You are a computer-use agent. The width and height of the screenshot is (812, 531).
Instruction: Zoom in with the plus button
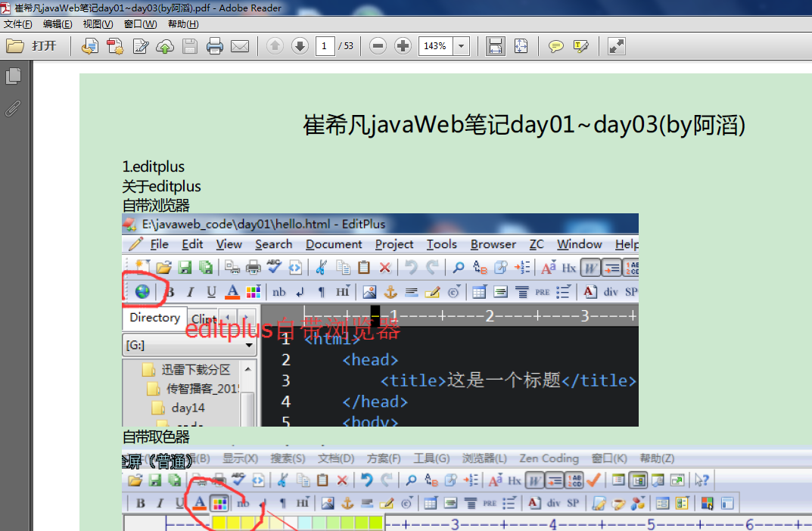(x=403, y=46)
